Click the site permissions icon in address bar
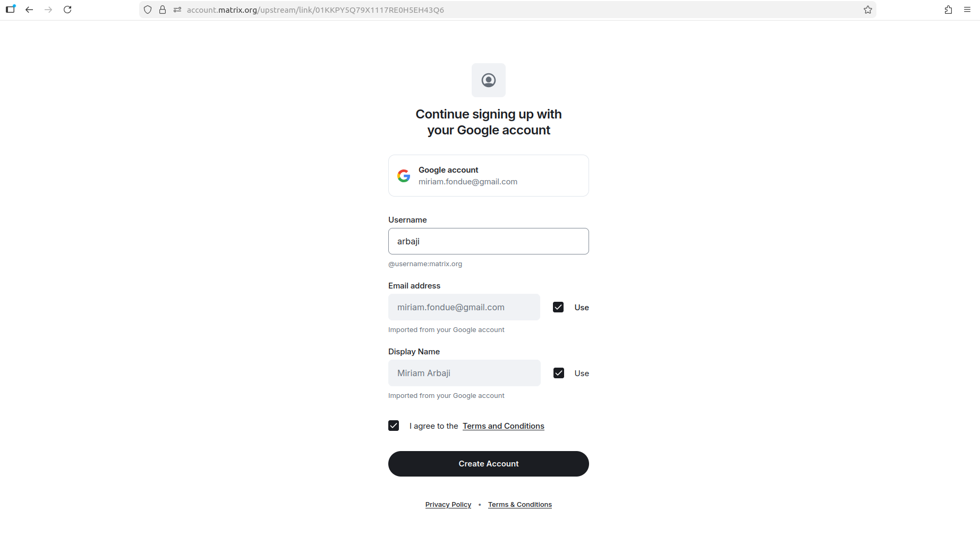 (177, 10)
